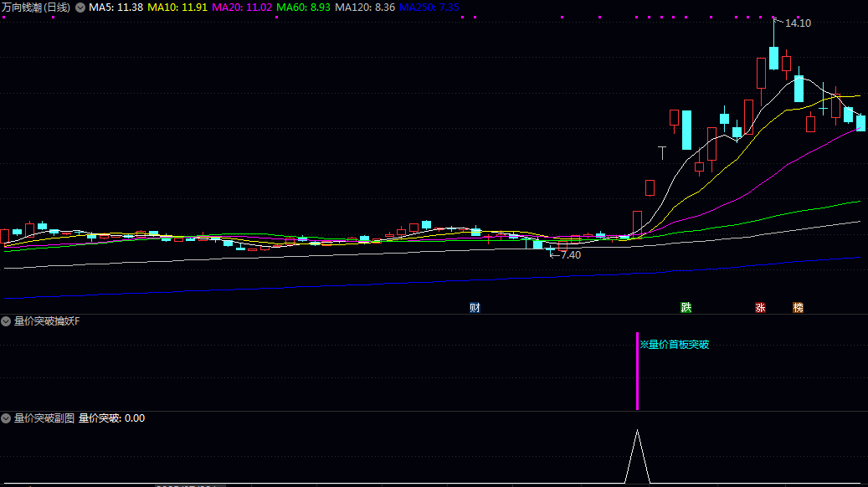The height and width of the screenshot is (487, 868).
Task: Click the 7.40 low price label
Action: [x=569, y=254]
